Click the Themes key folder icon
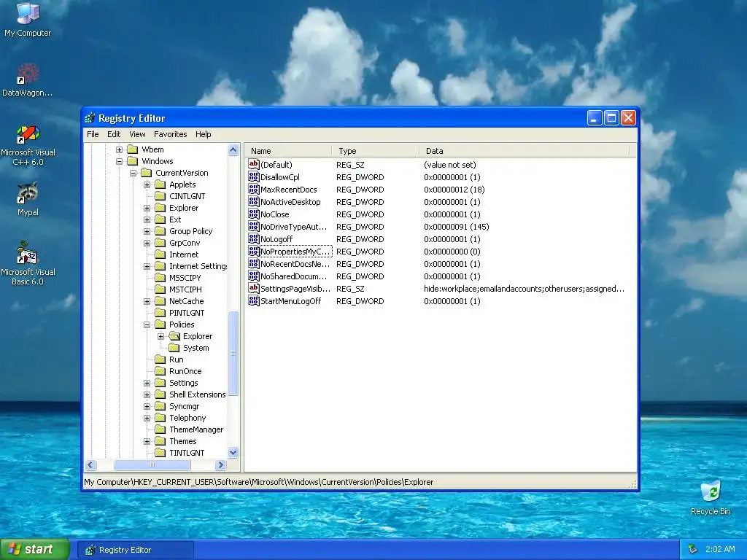Image resolution: width=747 pixels, height=560 pixels. click(160, 441)
